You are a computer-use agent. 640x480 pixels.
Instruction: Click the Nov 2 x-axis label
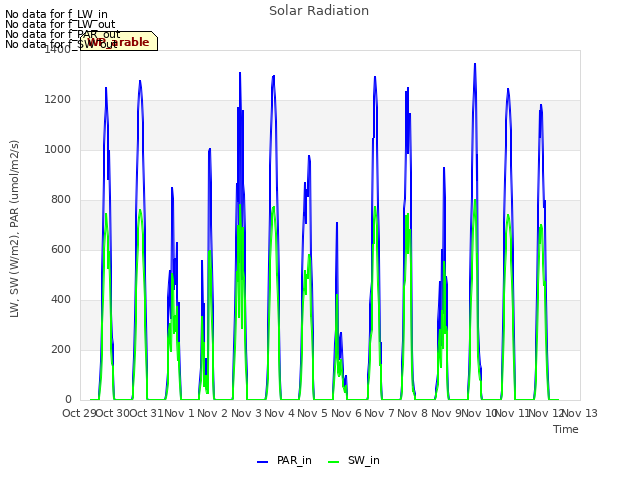[212, 413]
